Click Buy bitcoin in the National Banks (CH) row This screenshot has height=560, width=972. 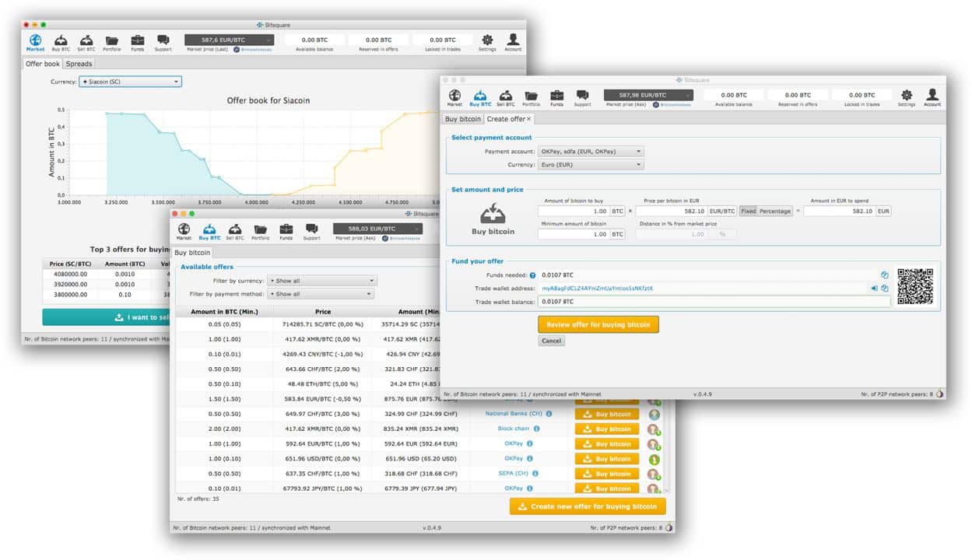[606, 414]
